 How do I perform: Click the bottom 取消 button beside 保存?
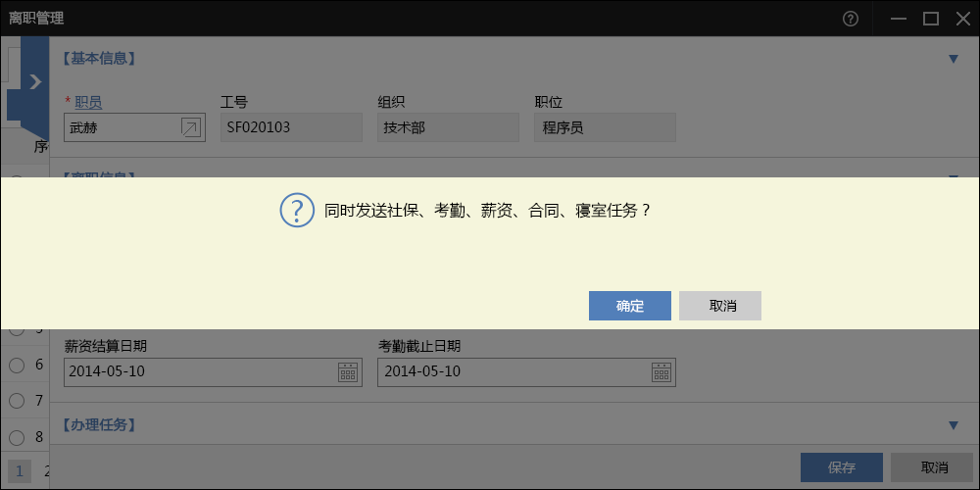[x=933, y=467]
